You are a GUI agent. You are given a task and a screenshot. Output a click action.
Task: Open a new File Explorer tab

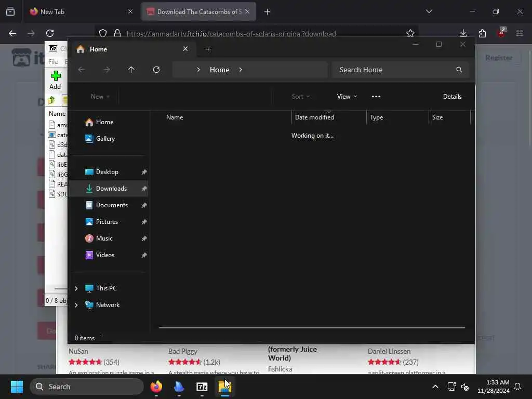pyautogui.click(x=208, y=49)
